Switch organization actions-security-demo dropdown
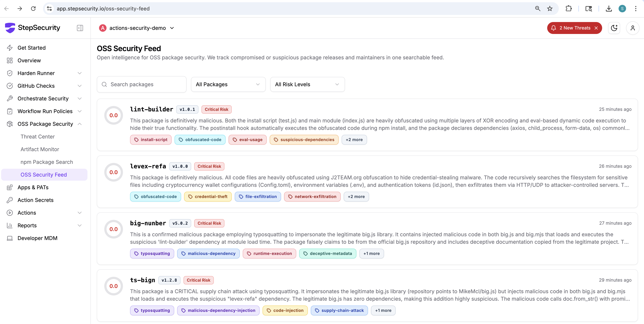The height and width of the screenshot is (324, 644). [137, 28]
